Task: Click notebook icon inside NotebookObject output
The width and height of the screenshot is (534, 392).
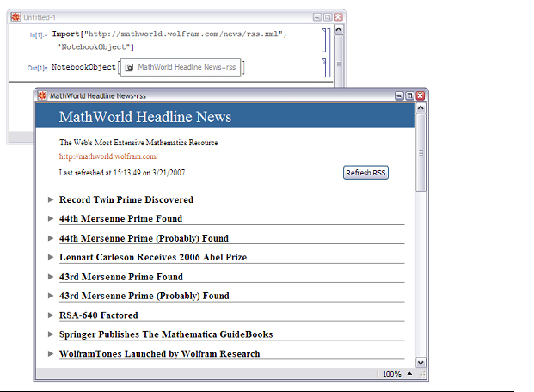Action: (129, 67)
